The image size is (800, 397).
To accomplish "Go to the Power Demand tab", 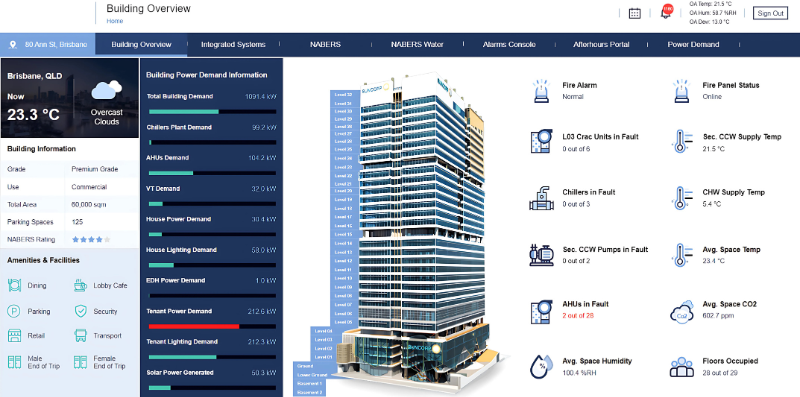I will [693, 44].
